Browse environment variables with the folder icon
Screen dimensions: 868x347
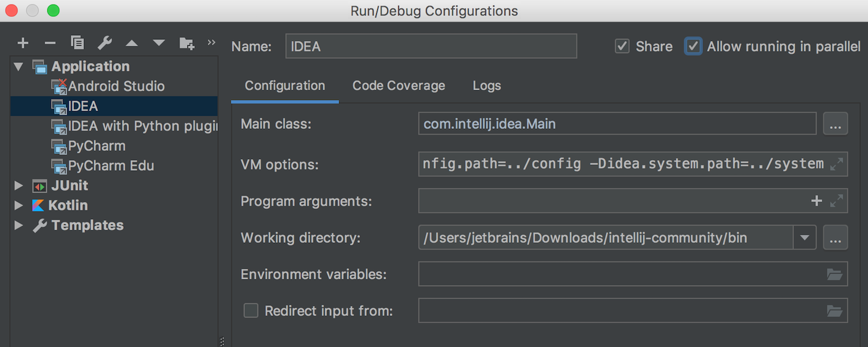[834, 274]
